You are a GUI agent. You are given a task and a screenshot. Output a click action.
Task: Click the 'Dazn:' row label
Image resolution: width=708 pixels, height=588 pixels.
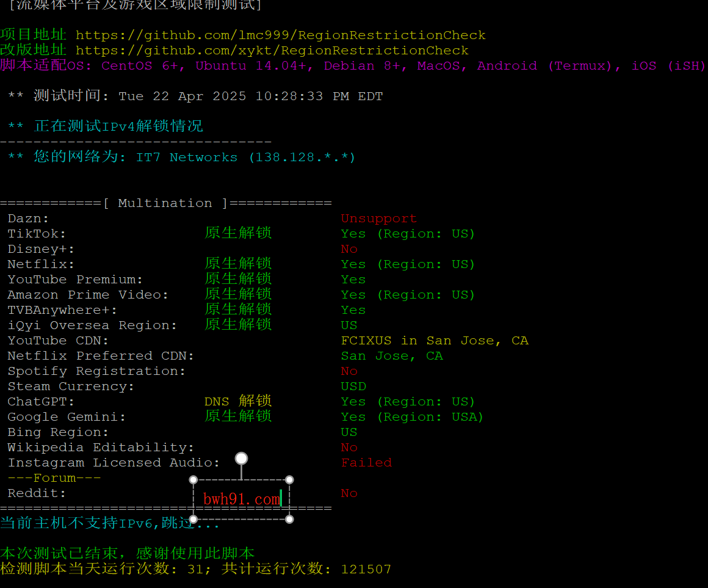pyautogui.click(x=28, y=219)
